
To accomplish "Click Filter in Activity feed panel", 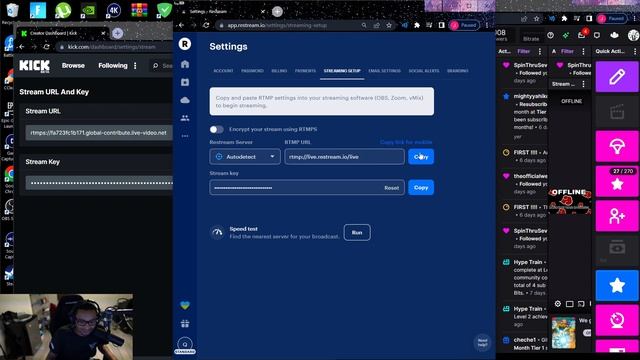I will click(x=523, y=51).
